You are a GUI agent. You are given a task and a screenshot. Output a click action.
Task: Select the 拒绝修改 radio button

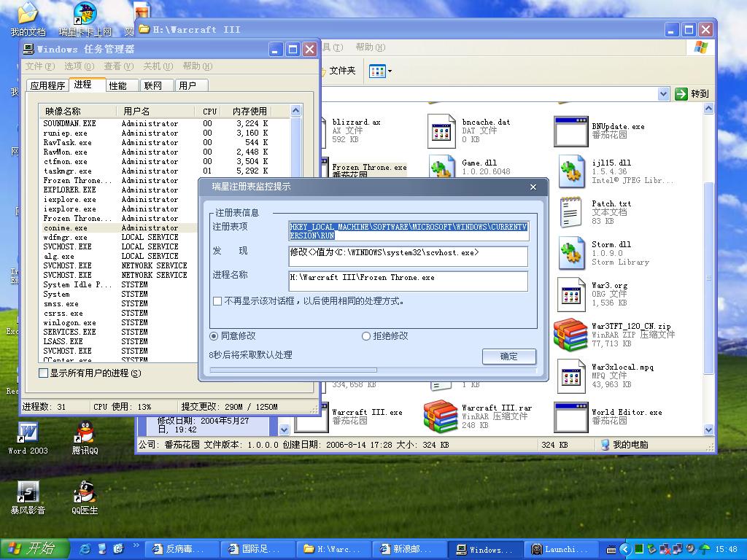coord(366,336)
